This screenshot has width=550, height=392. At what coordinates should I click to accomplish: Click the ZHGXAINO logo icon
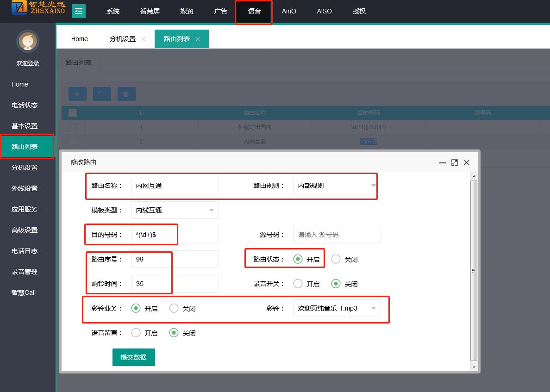coord(19,8)
